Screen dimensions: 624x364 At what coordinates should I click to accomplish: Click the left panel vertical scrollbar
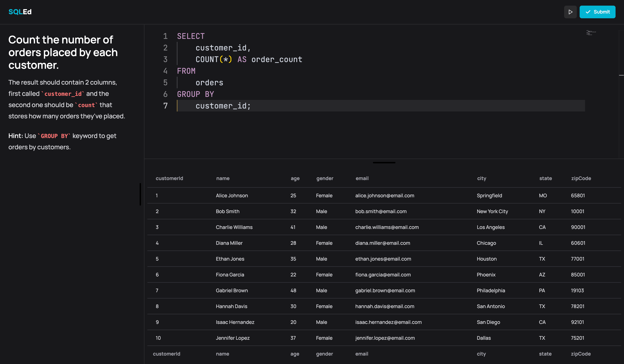(140, 194)
